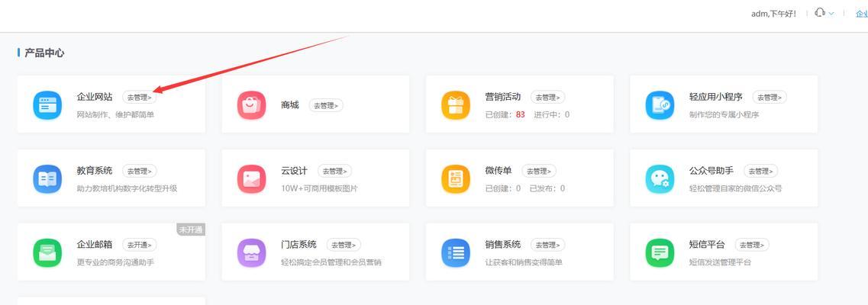The image size is (868, 305).
Task: Open the 云设计 image icon
Action: [x=252, y=179]
